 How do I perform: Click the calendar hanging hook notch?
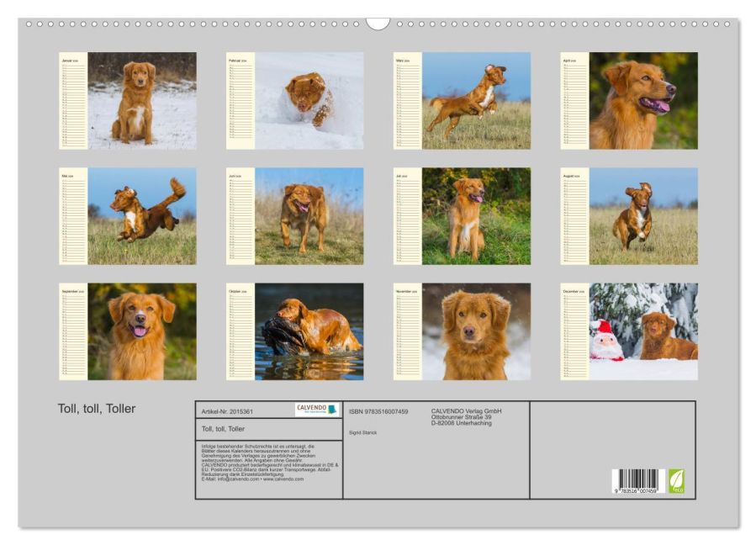378,24
